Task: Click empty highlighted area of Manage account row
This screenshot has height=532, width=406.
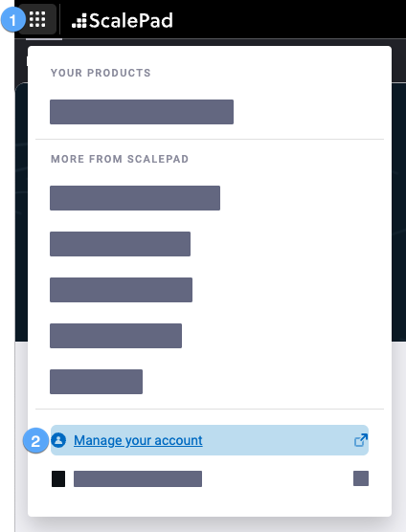Action: [279, 440]
